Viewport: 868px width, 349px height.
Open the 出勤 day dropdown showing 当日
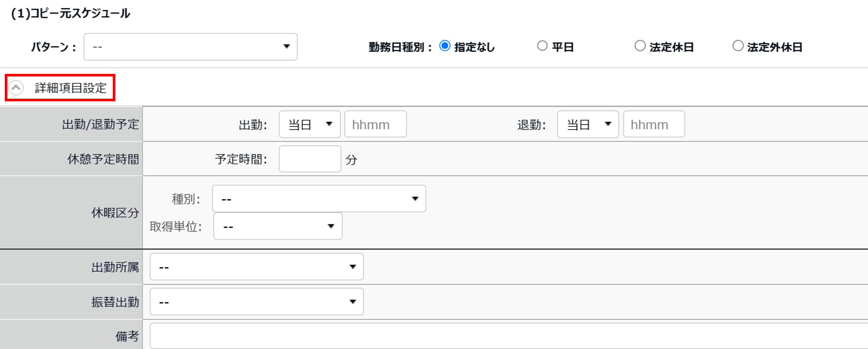coord(309,124)
